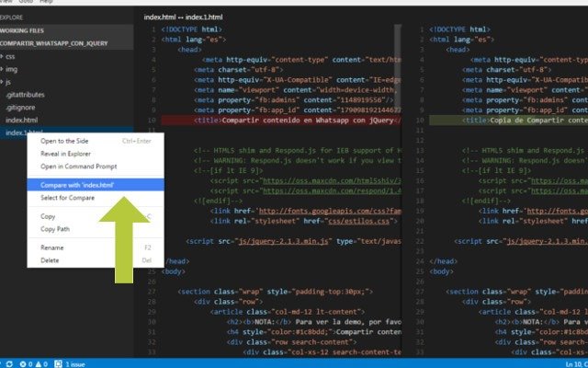Choose 'Copy' in the context menu

tap(96, 216)
